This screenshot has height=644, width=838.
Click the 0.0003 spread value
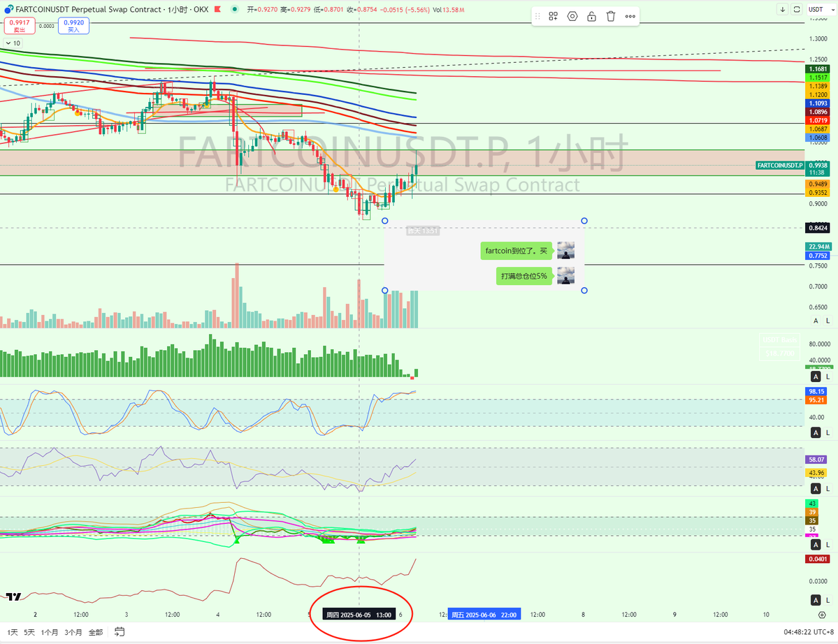47,26
